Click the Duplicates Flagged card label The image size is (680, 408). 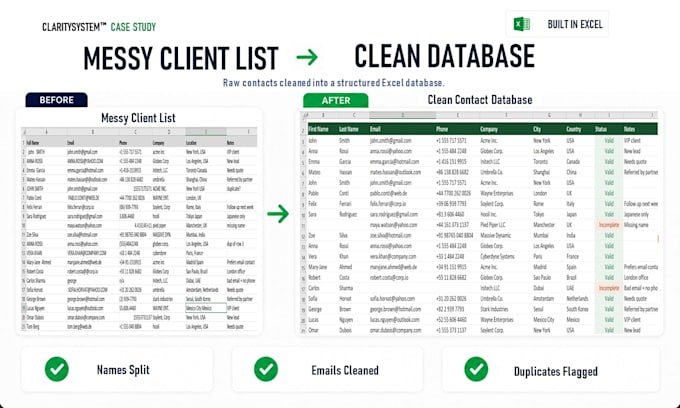(556, 372)
